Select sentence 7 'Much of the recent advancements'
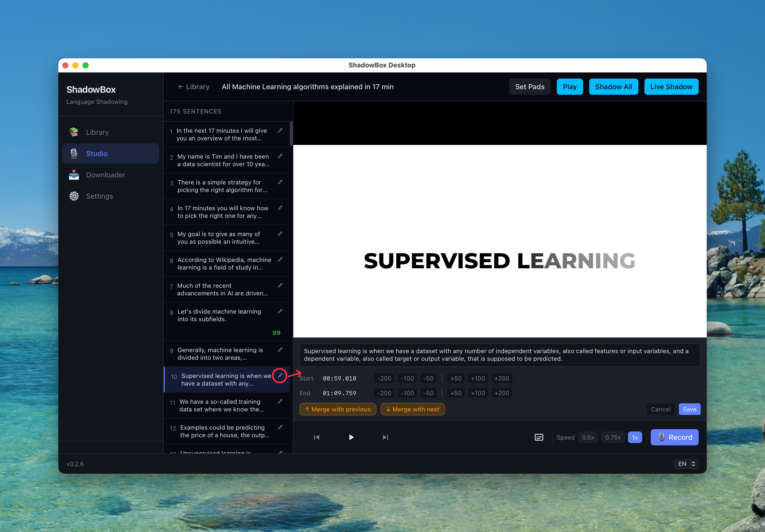This screenshot has height=532, width=765. coord(226,289)
